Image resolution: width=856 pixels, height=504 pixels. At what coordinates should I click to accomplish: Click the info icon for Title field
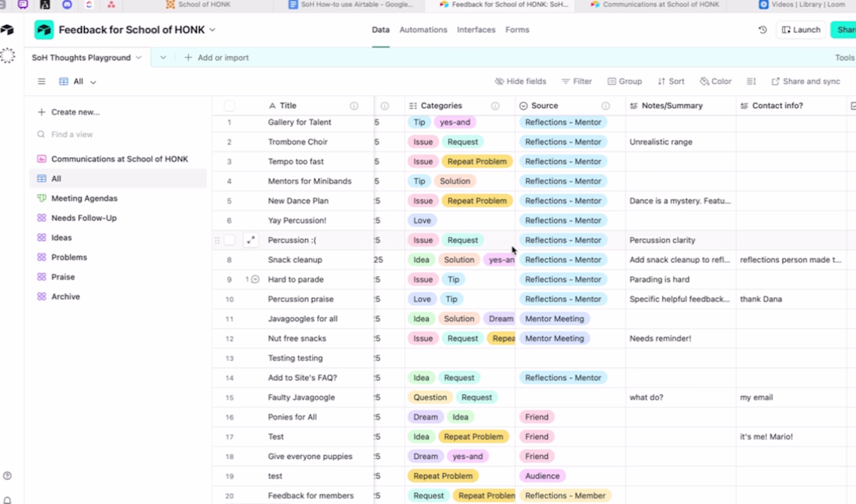point(354,106)
